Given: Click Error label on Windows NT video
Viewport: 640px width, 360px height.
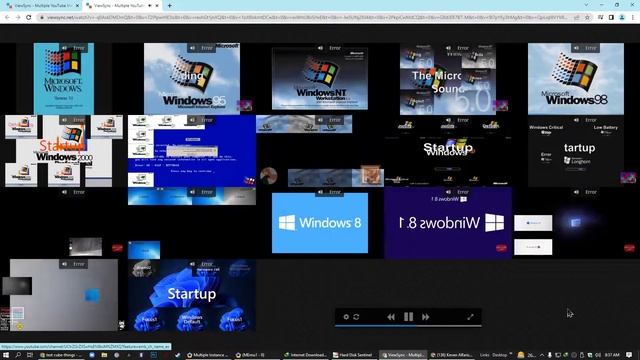Looking at the screenshot, I should pyautogui.click(x=335, y=48).
